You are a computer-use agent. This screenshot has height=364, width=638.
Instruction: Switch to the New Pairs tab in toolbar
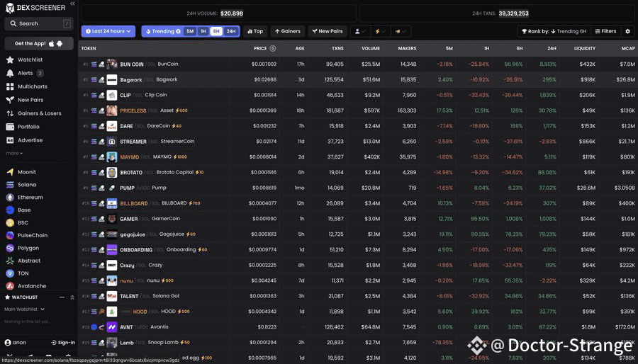pos(328,31)
